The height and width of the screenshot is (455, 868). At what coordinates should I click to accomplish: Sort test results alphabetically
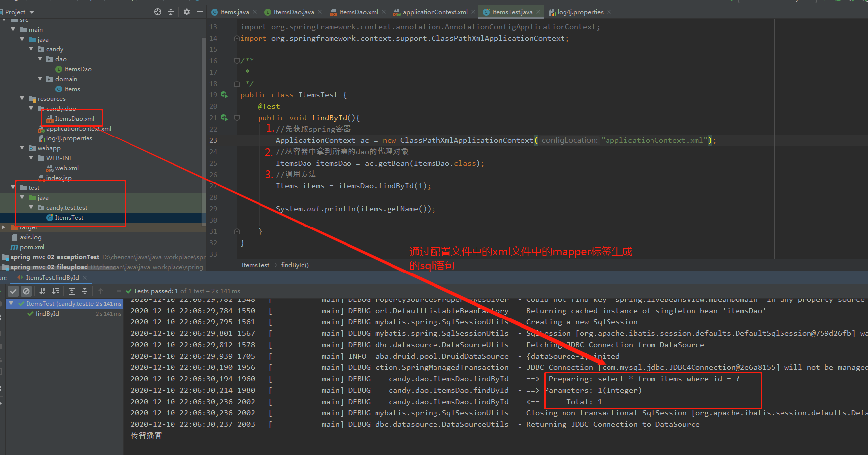(43, 291)
